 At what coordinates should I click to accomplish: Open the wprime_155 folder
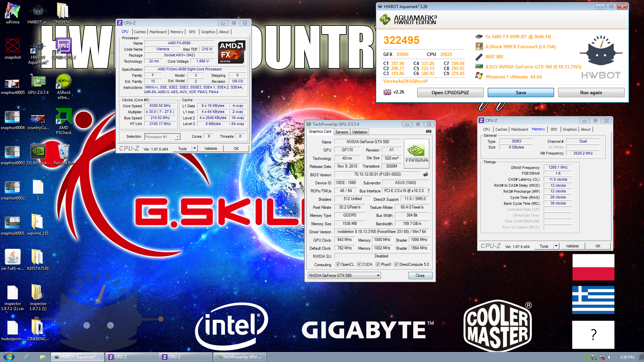coord(38,224)
